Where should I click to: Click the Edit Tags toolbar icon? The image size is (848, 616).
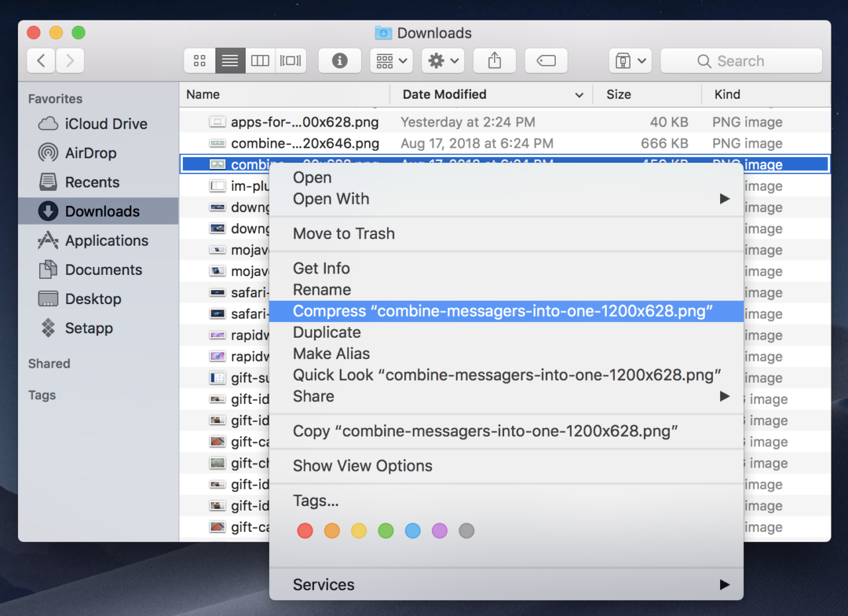coord(546,60)
